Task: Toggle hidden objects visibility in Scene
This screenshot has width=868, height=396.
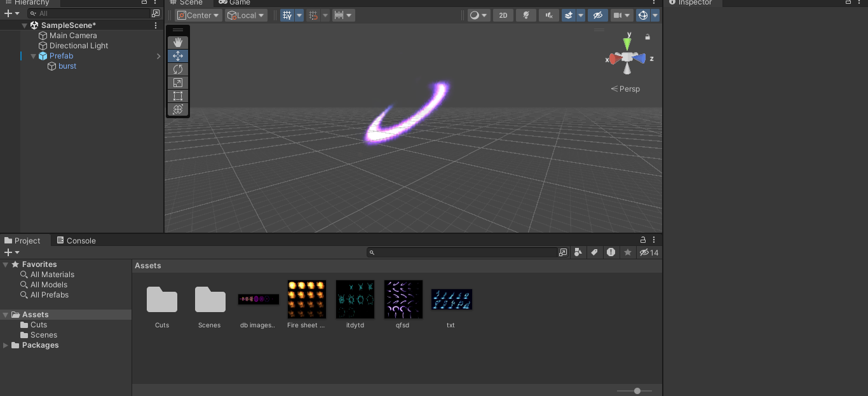Action: pyautogui.click(x=597, y=15)
